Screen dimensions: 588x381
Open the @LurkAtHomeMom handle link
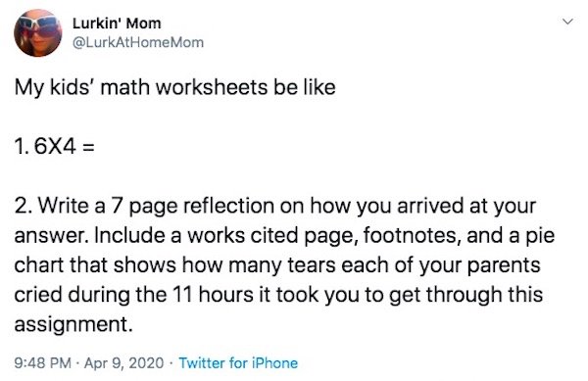click(137, 43)
